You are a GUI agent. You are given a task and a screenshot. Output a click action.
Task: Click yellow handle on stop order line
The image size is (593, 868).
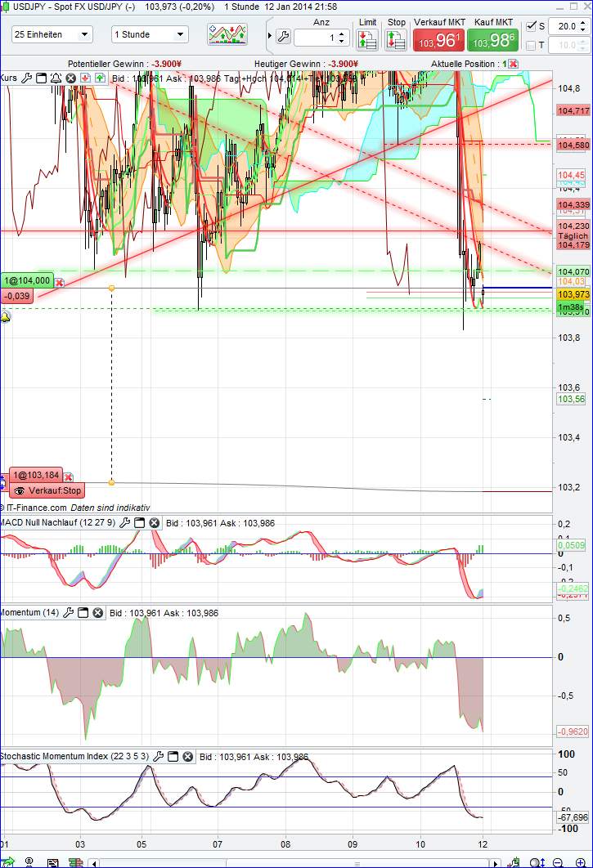tap(111, 483)
